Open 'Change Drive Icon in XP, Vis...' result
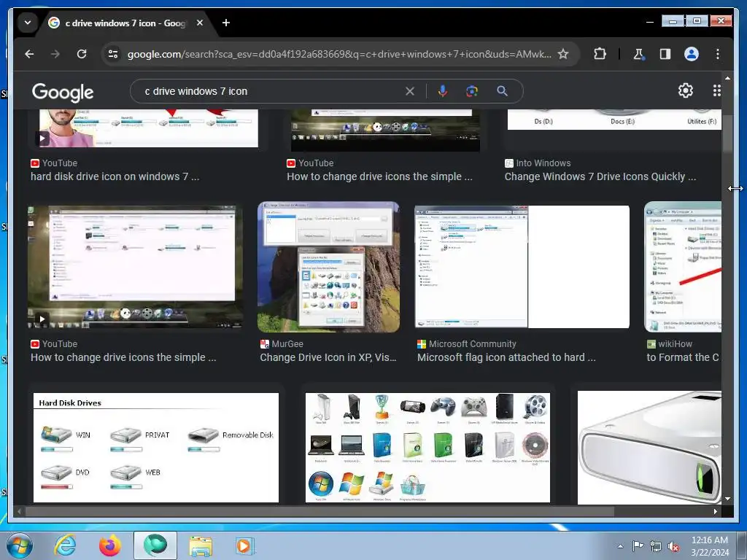Viewport: 747px width, 560px height. tap(328, 357)
